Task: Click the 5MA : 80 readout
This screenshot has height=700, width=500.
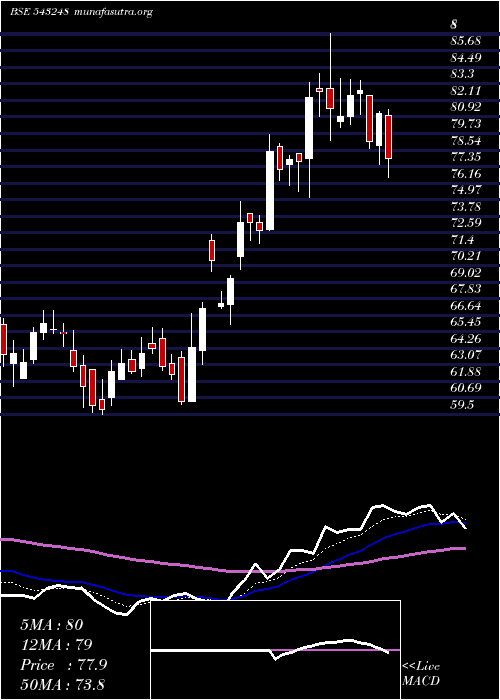Action: click(x=52, y=625)
